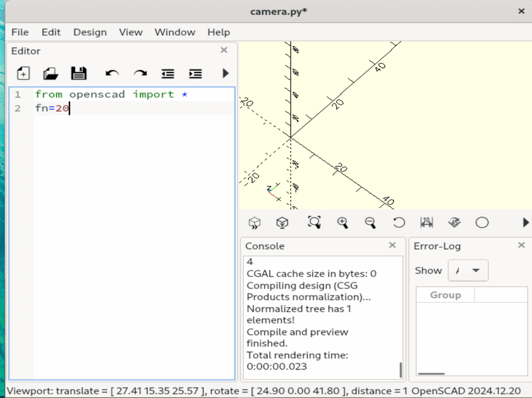This screenshot has height=398, width=532.
Task: Reset the view with circular arrow icon
Action: [x=399, y=223]
